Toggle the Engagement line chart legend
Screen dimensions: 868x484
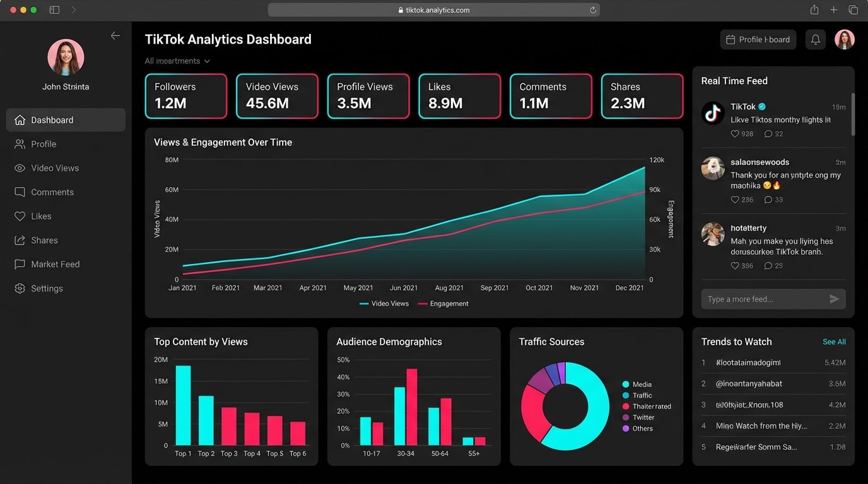443,304
